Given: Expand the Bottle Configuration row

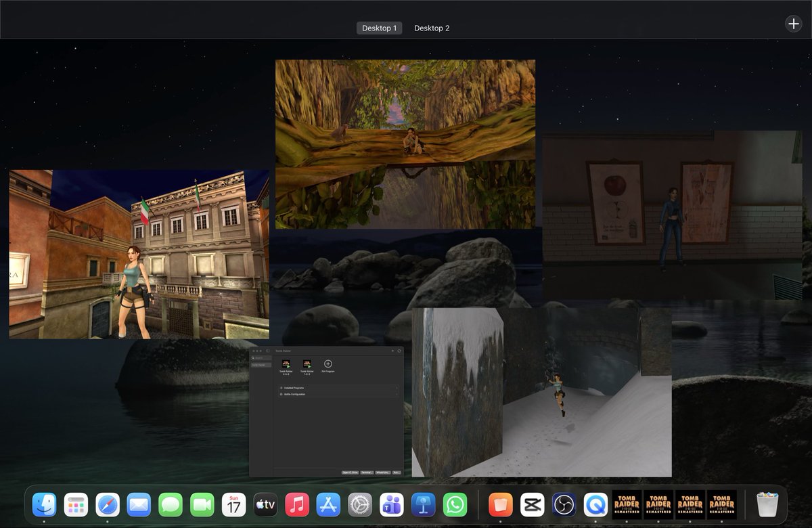Looking at the screenshot, I should [x=338, y=394].
